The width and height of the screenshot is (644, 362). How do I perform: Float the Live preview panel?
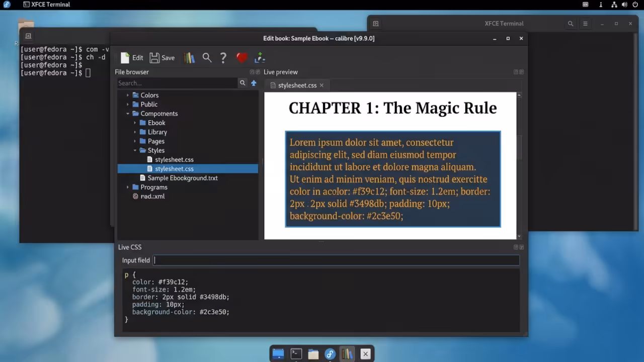516,72
